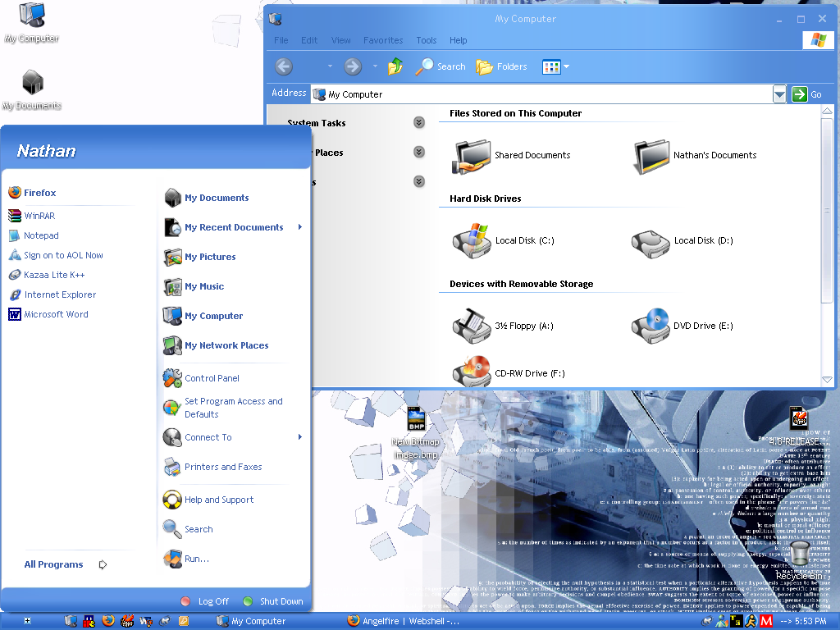Open Local Disk (C:) drive icon
840x630 pixels.
click(472, 240)
